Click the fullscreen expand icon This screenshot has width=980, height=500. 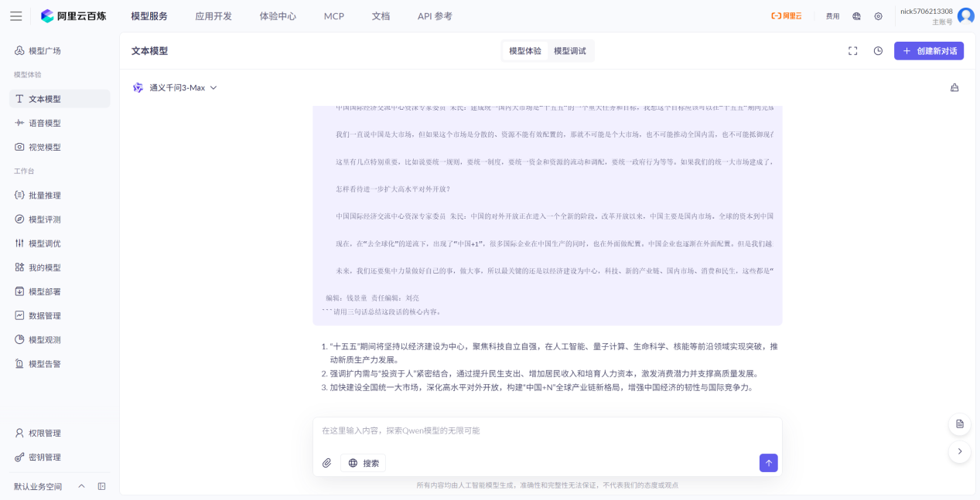(x=853, y=51)
